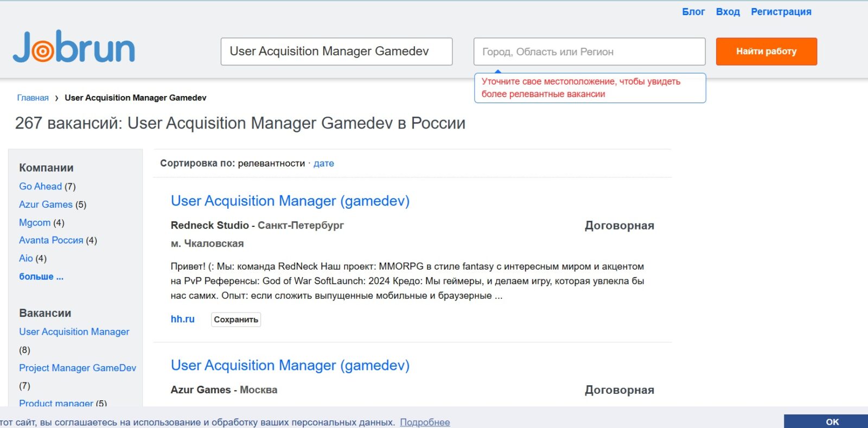Filter by company Avanta Россия
This screenshot has width=868, height=428.
pyautogui.click(x=51, y=240)
